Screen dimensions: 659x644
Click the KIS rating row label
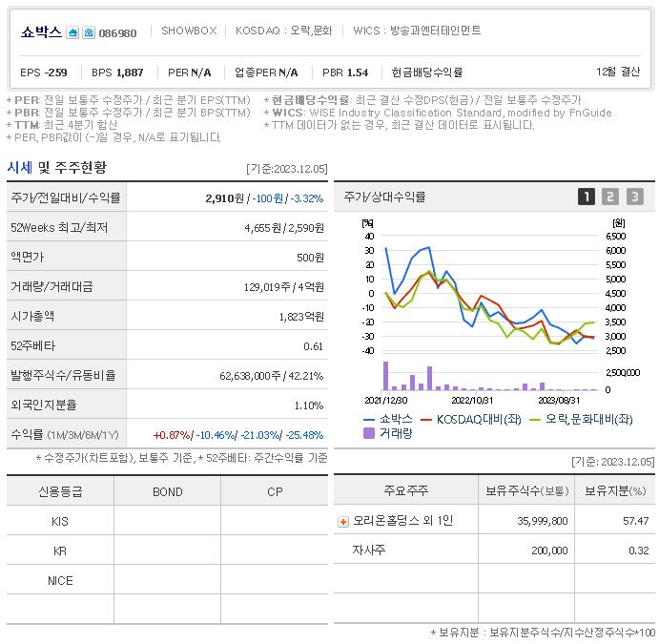[x=60, y=521]
